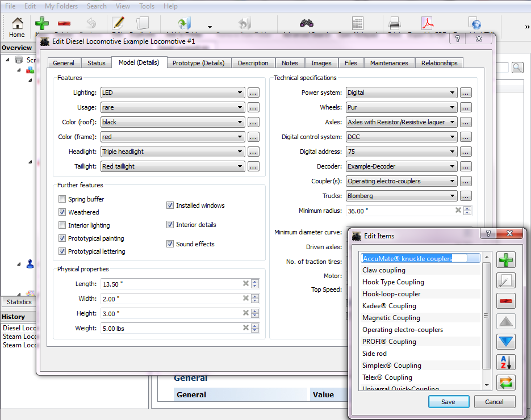Uncheck Sound effects
The width and height of the screenshot is (531, 420).
(x=170, y=244)
